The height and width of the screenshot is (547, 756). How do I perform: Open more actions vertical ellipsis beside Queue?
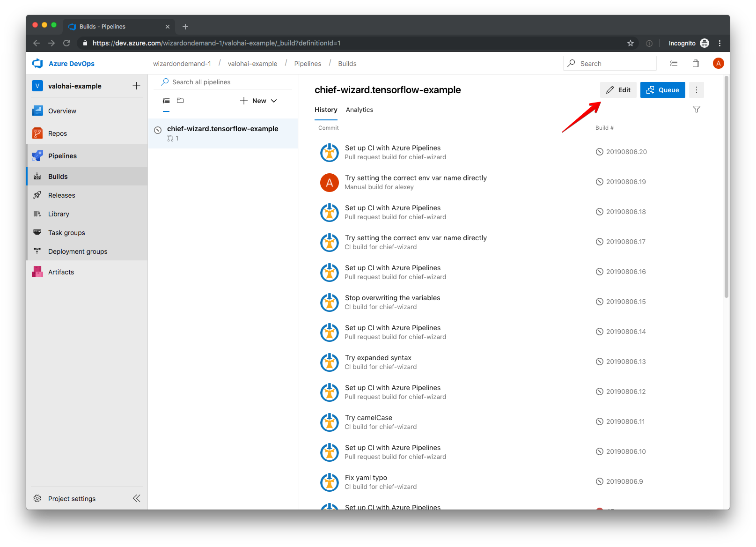697,90
